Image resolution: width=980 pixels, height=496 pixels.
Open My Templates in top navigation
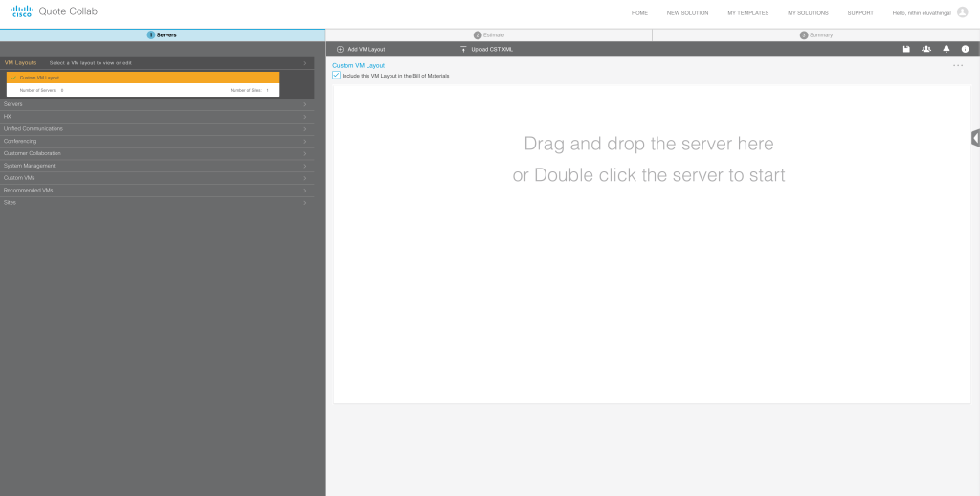point(747,13)
